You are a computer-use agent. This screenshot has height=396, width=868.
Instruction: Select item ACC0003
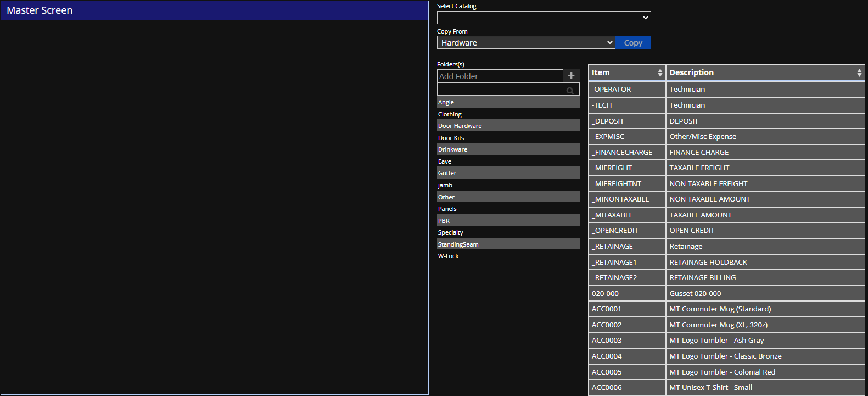coord(627,340)
